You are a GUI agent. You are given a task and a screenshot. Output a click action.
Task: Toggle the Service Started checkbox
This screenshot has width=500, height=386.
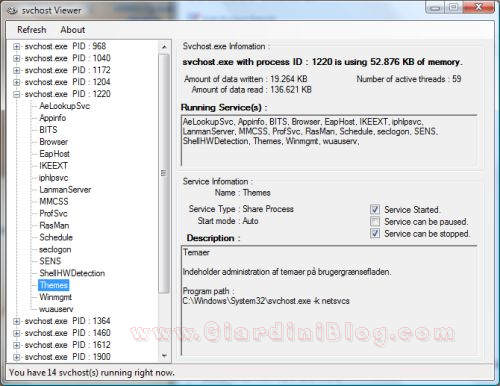[375, 209]
